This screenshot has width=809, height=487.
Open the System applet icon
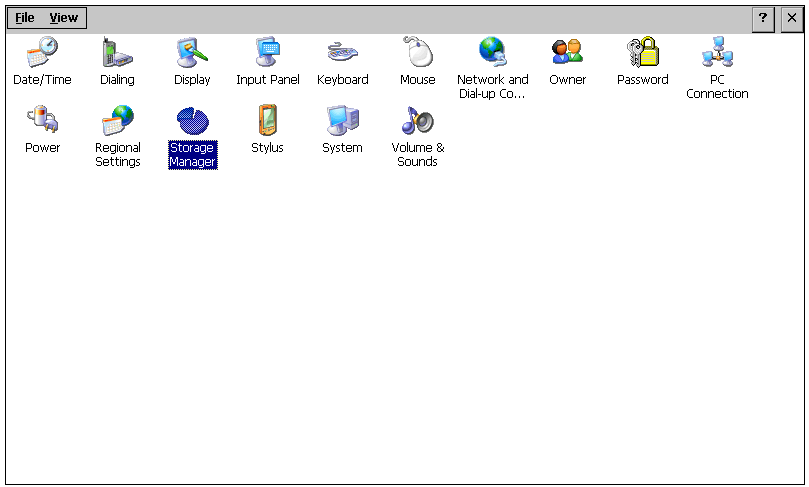pyautogui.click(x=342, y=121)
